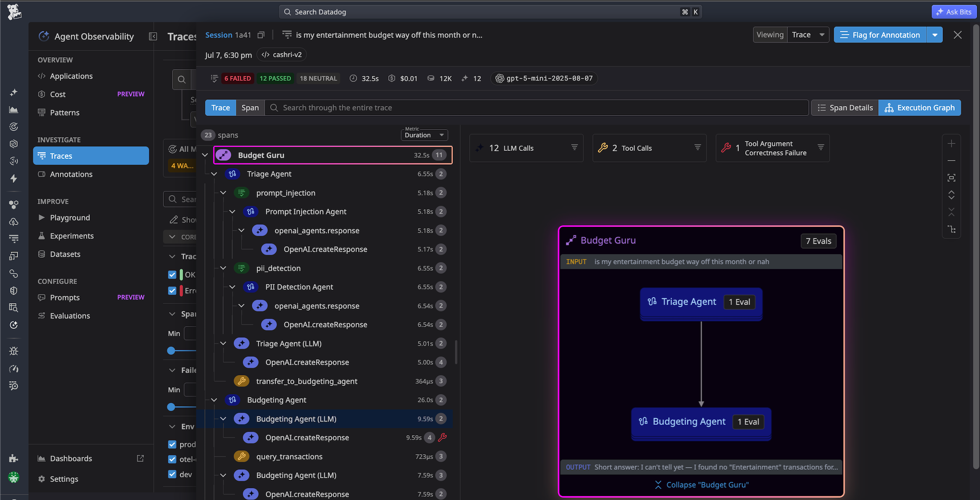
Task: Copy the session ID icon
Action: click(x=261, y=35)
